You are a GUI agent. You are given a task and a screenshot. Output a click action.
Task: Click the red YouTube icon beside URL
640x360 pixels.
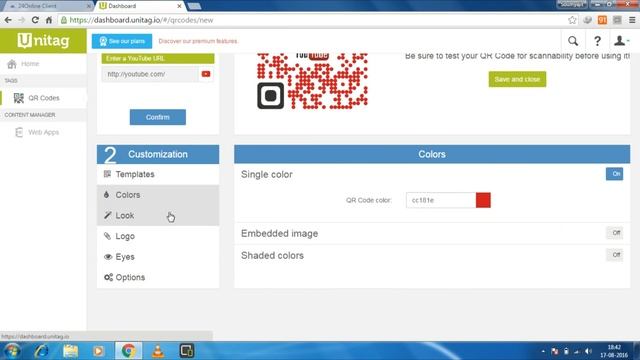206,74
